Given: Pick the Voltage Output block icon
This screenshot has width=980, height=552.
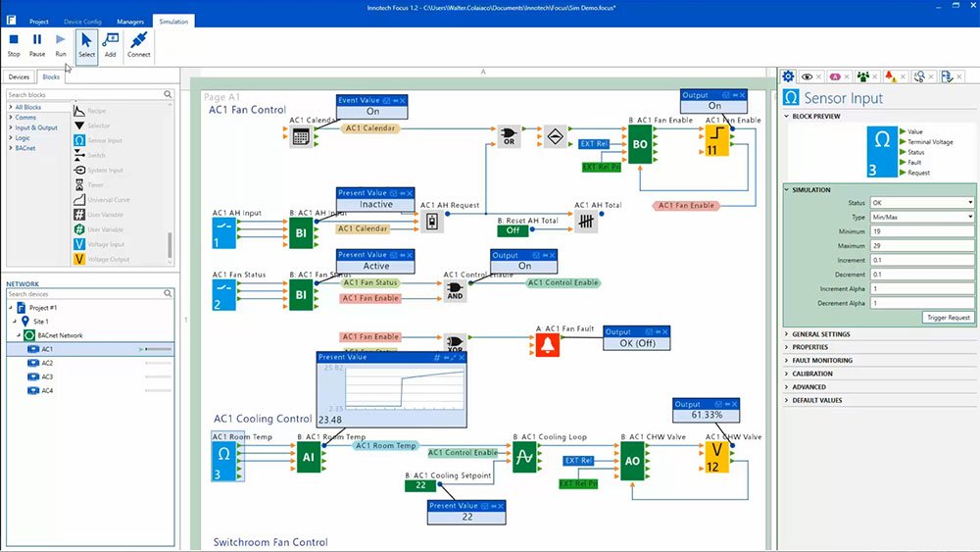Looking at the screenshot, I should pos(79,259).
